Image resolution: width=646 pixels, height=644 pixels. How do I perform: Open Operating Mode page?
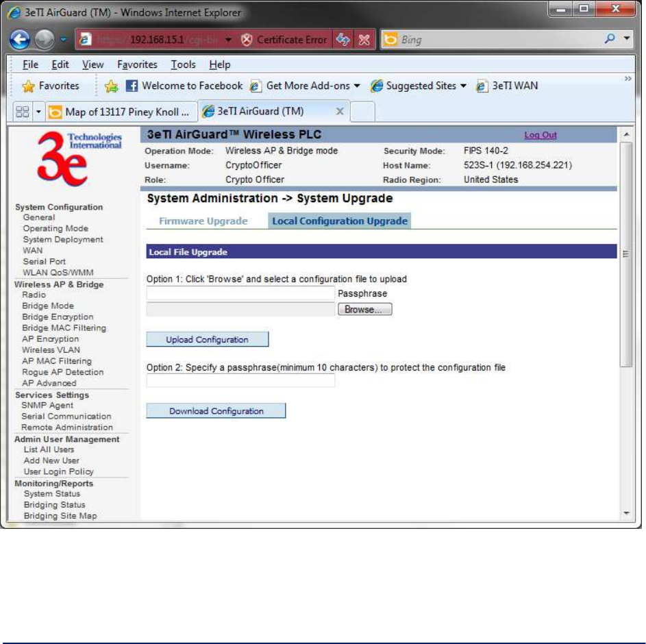pyautogui.click(x=55, y=228)
